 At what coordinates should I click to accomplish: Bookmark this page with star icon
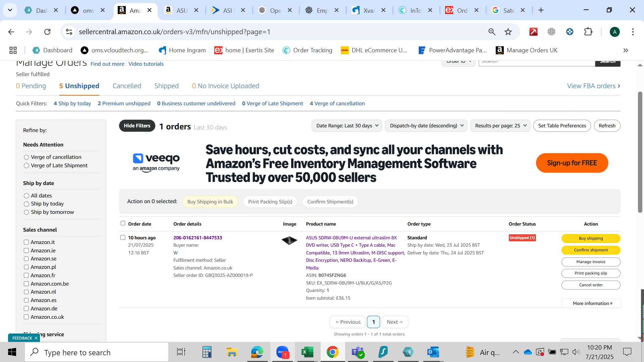508,32
